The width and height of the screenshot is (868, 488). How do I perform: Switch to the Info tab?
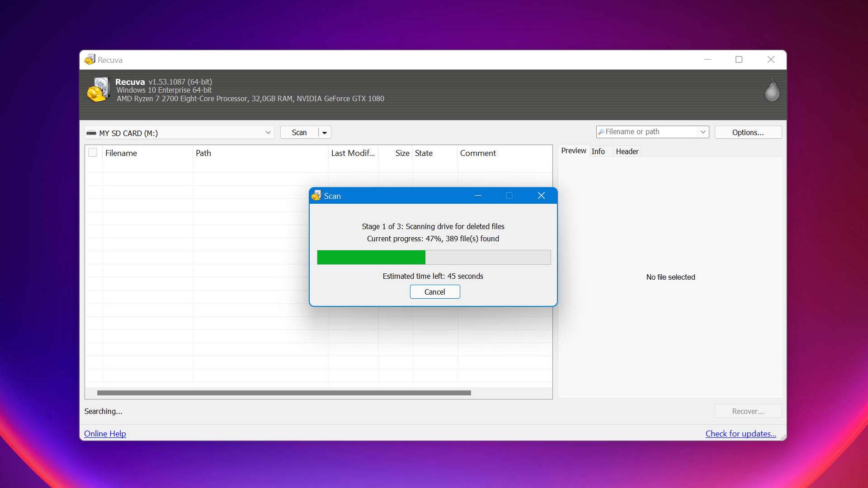coord(598,151)
